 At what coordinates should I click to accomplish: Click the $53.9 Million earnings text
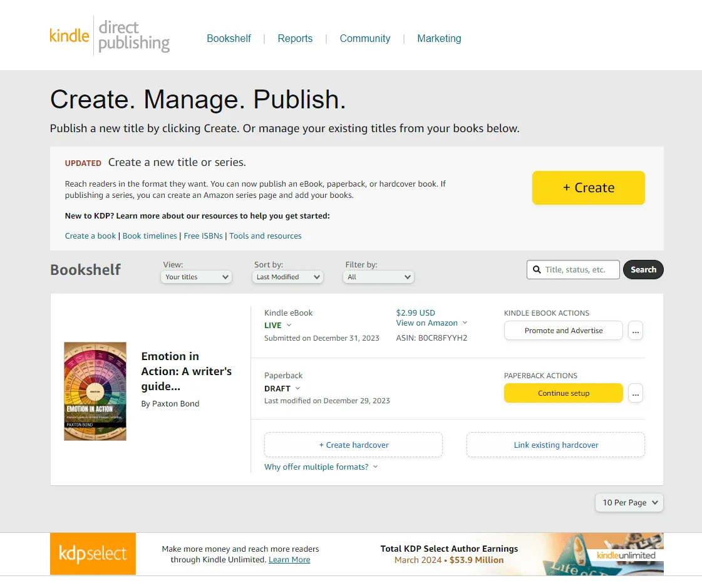tap(477, 560)
